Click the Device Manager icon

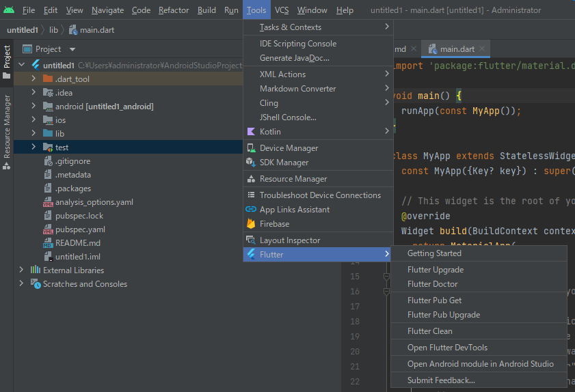point(251,148)
